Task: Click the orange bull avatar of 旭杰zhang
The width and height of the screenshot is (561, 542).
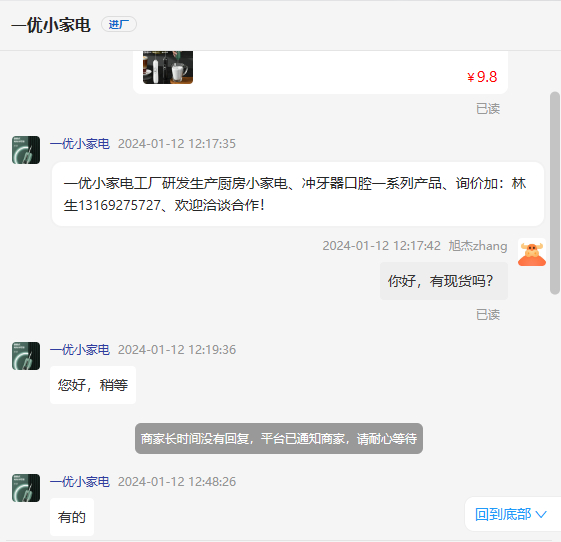Action: point(532,253)
